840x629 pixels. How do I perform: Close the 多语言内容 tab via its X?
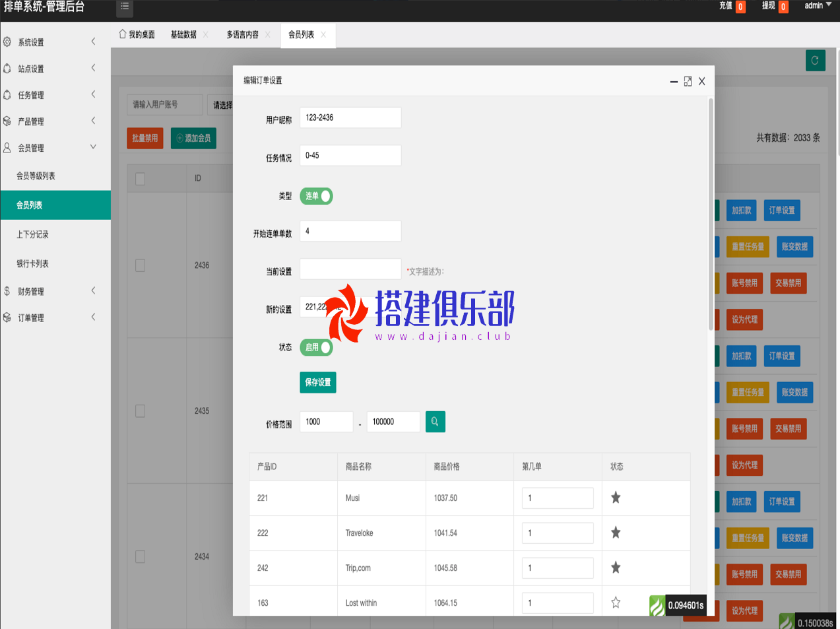coord(268,35)
